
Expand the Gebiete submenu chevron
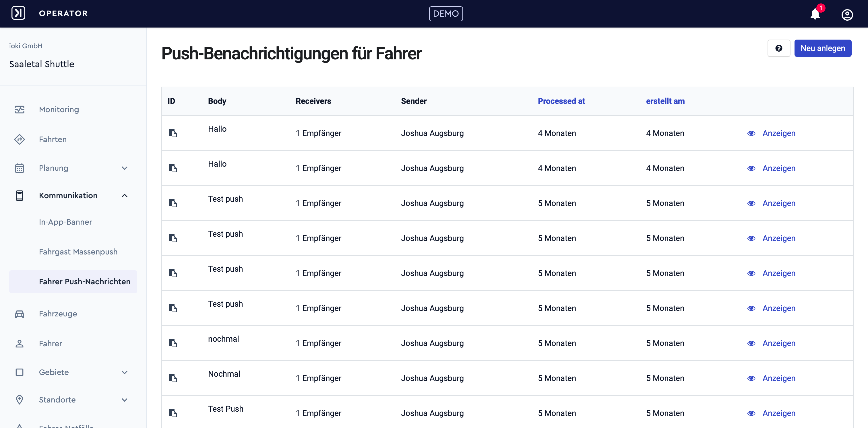(125, 372)
